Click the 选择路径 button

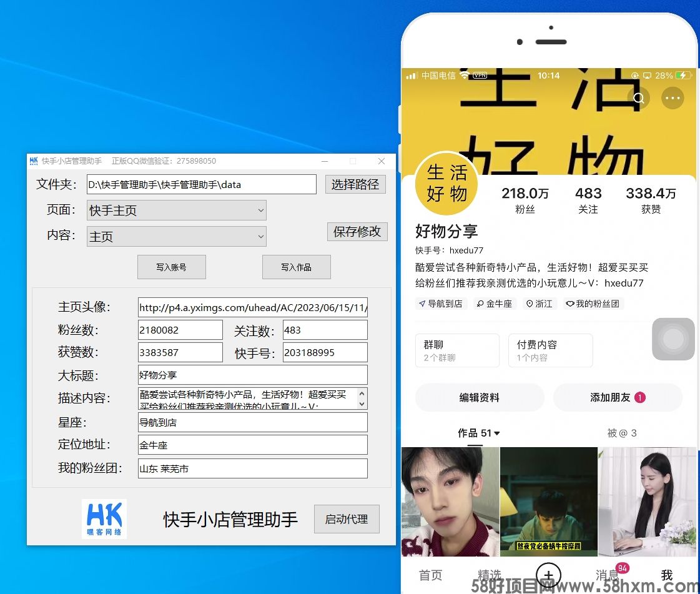click(x=355, y=184)
